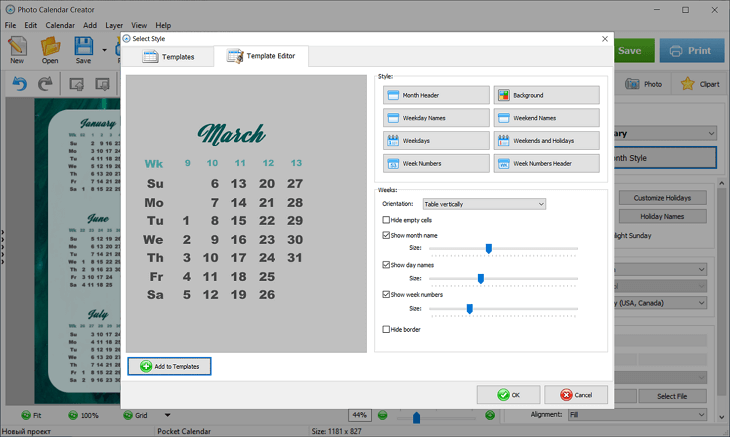The image size is (730, 437).
Task: Open the Calendar menu
Action: click(60, 25)
